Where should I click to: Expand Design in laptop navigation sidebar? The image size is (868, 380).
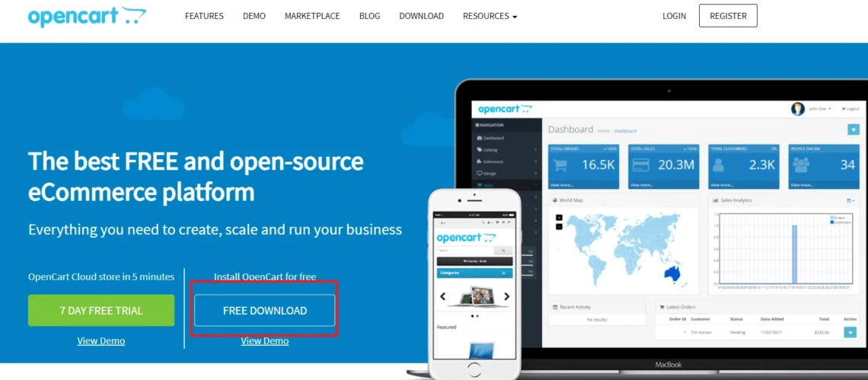click(506, 174)
